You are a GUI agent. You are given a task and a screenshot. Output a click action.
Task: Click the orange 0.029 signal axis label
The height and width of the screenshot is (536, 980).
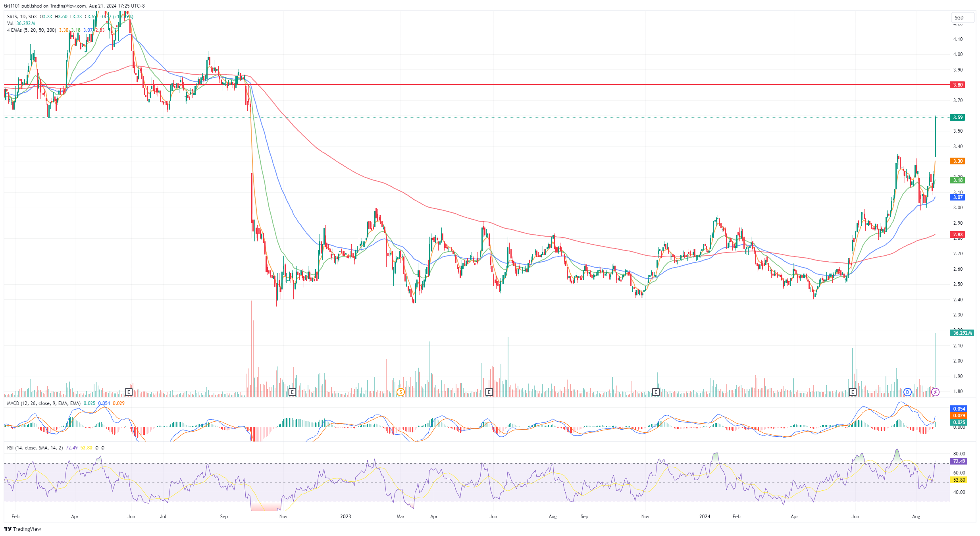coord(959,415)
